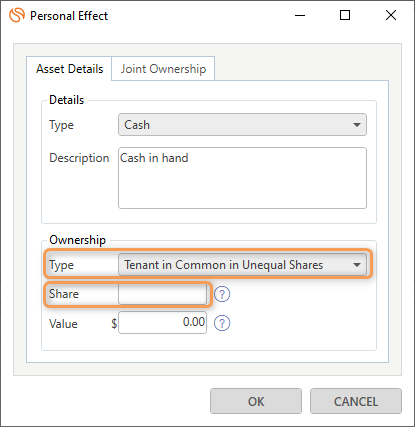
Task: Close the Personal Effect dialog
Action: (x=391, y=15)
